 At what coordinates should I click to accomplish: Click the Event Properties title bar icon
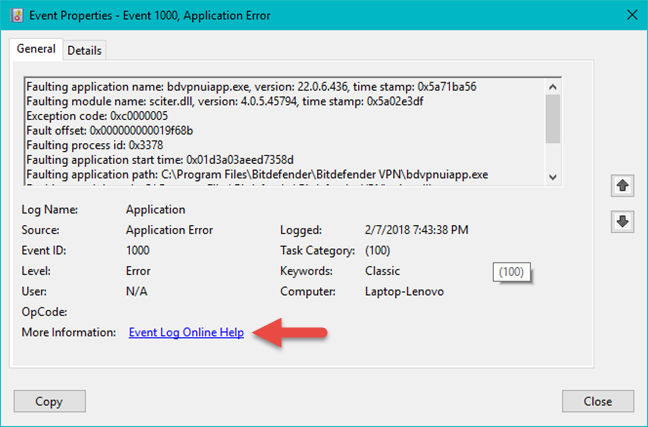(17, 16)
